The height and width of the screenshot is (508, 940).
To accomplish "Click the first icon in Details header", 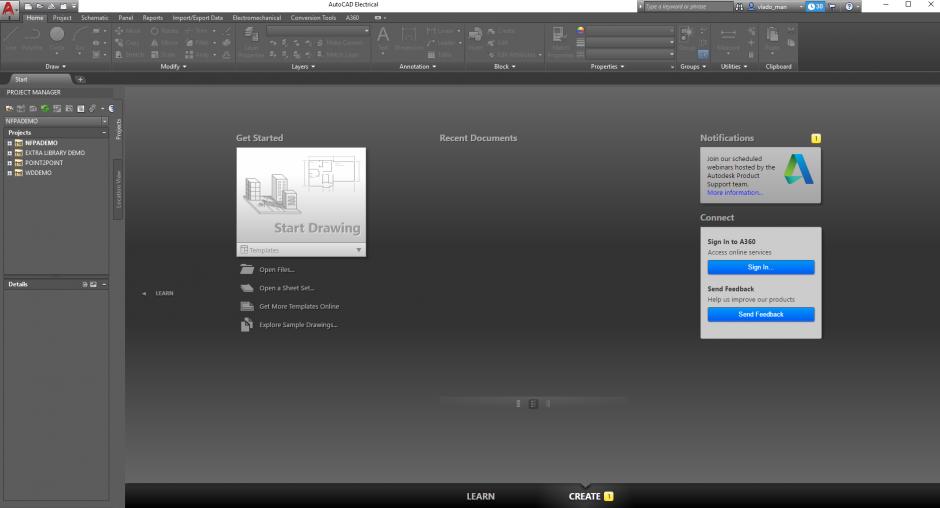I will click(x=85, y=284).
